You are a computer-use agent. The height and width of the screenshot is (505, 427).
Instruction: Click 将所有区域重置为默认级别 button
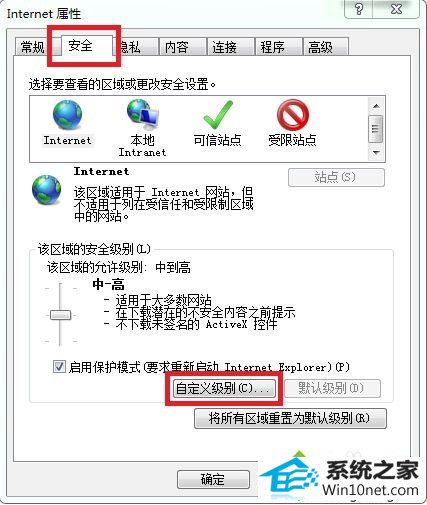pyautogui.click(x=290, y=418)
